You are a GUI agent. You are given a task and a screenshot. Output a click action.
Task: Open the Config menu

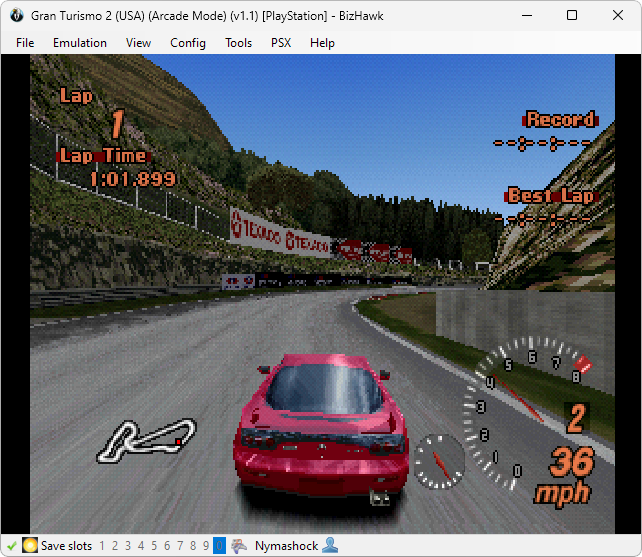tap(188, 43)
